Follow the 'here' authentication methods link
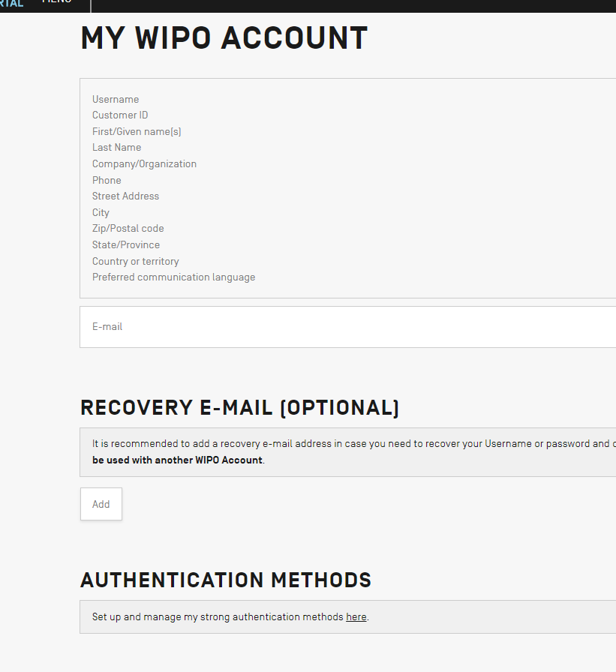This screenshot has width=616, height=672. click(x=356, y=617)
